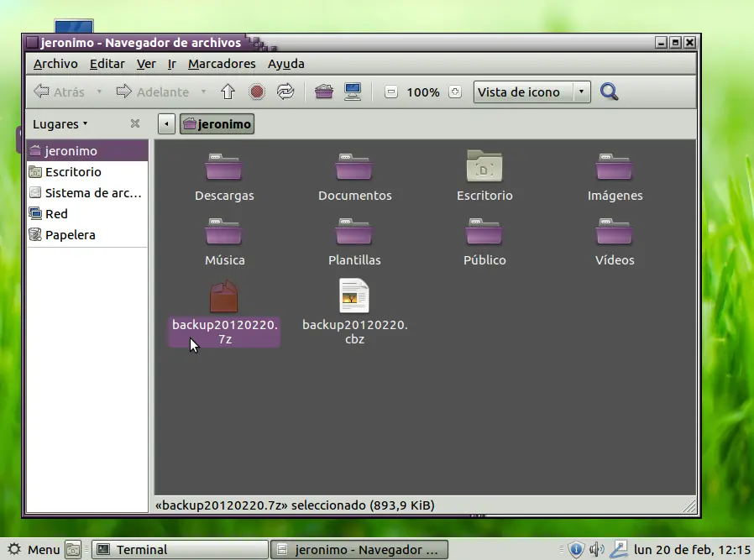Select the Plantillas folder icon
Viewport: 754px width, 560px height.
[x=354, y=231]
